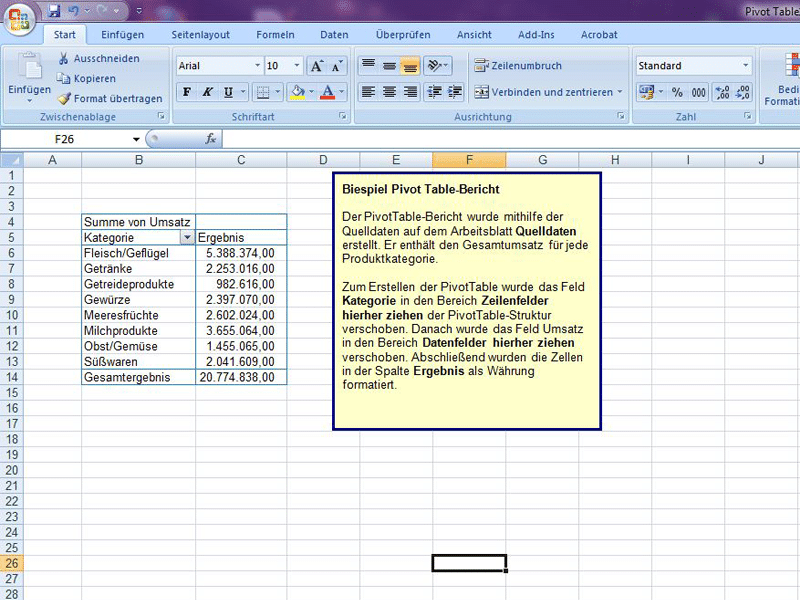Click the select-all corner box
This screenshot has height=600, width=800.
point(12,160)
